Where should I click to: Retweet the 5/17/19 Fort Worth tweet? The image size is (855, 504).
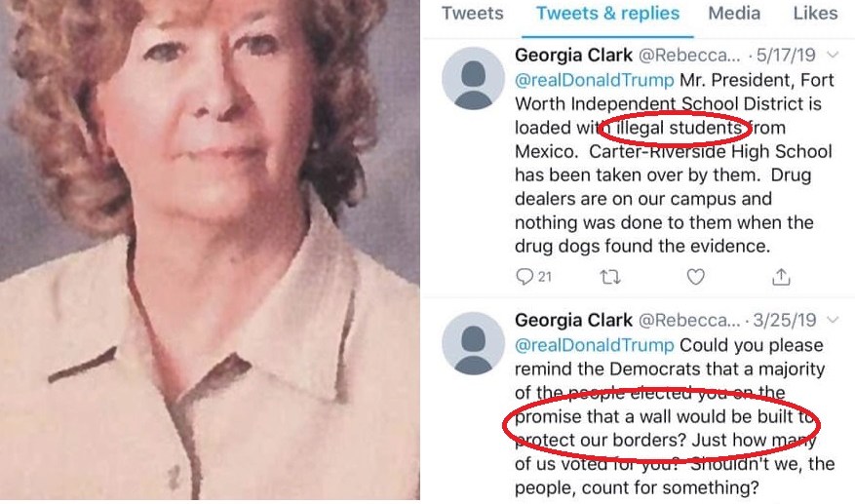click(610, 277)
